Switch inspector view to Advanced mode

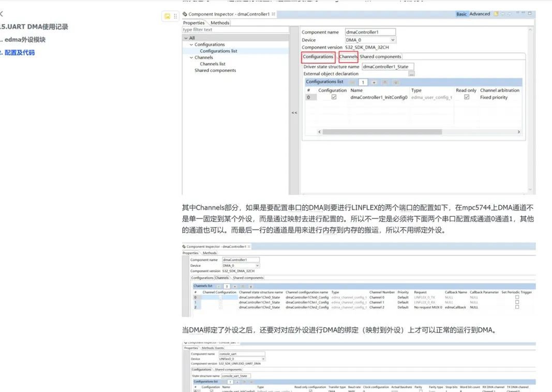click(480, 14)
